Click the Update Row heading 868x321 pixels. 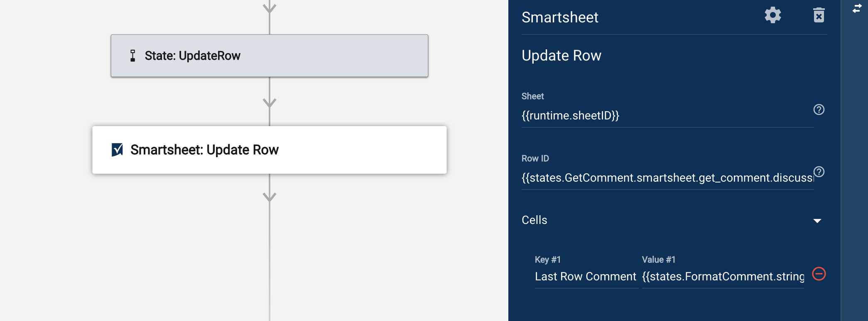tap(561, 56)
